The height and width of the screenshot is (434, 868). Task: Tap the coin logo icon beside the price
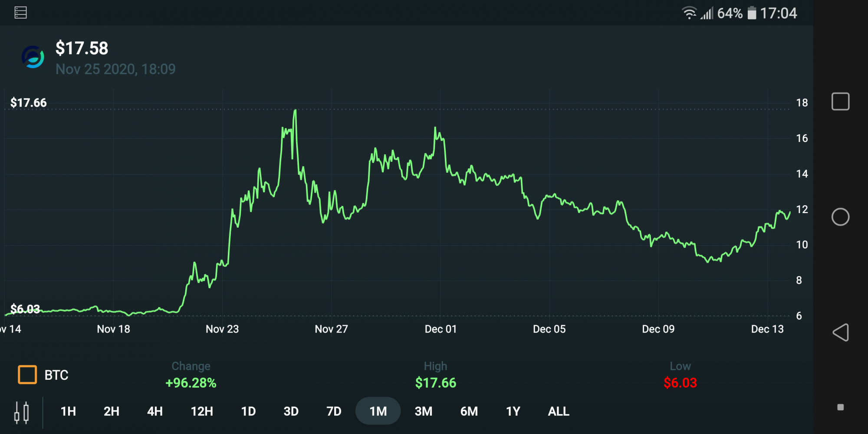point(33,57)
